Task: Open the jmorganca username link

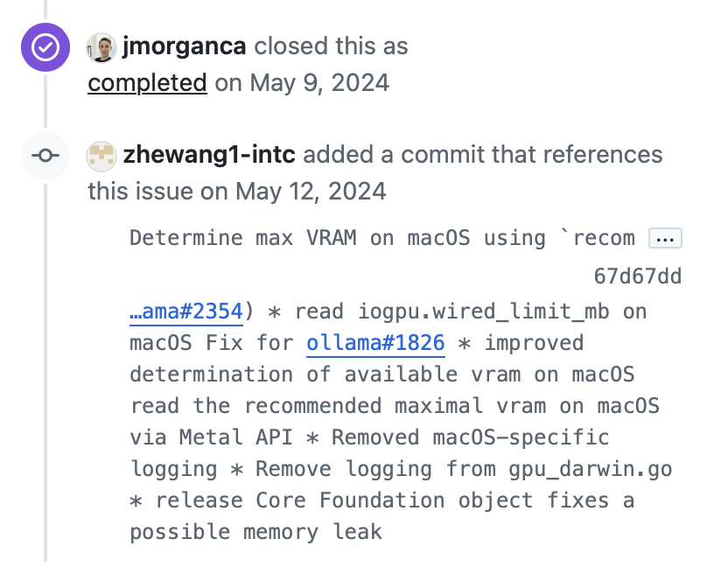Action: point(184,46)
